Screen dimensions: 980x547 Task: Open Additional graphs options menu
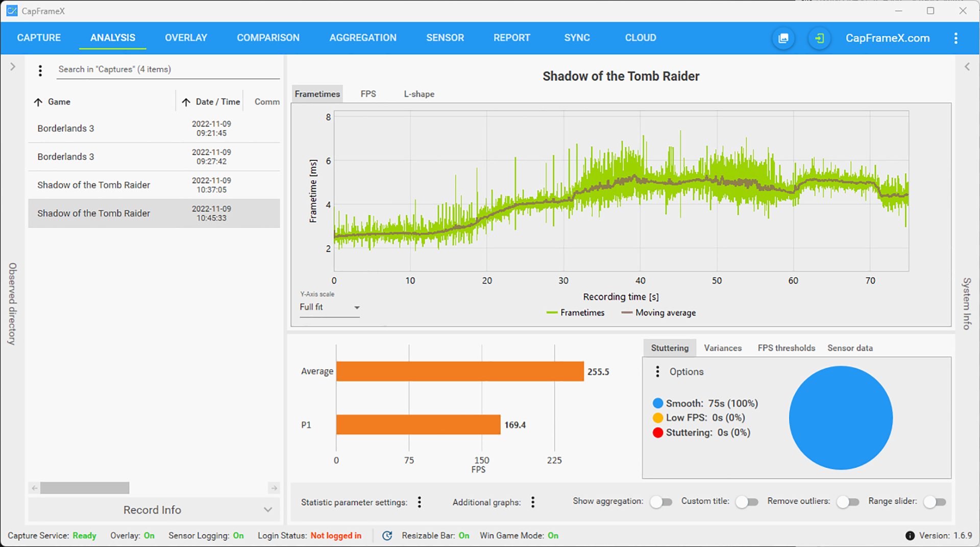click(x=532, y=502)
